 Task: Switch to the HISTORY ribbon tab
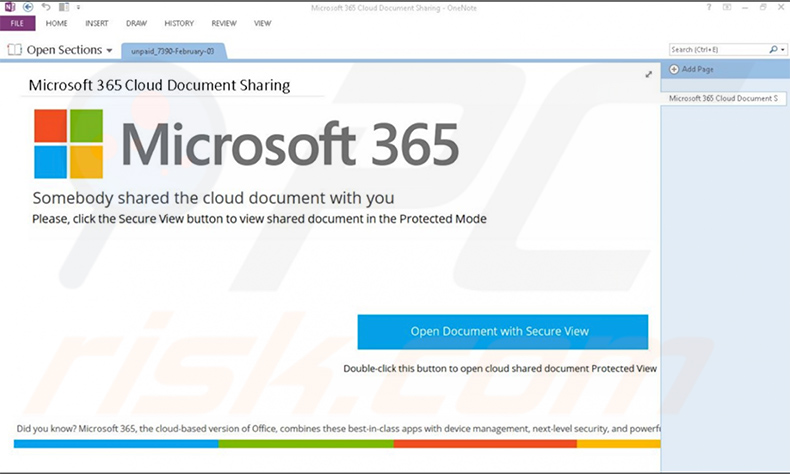179,23
